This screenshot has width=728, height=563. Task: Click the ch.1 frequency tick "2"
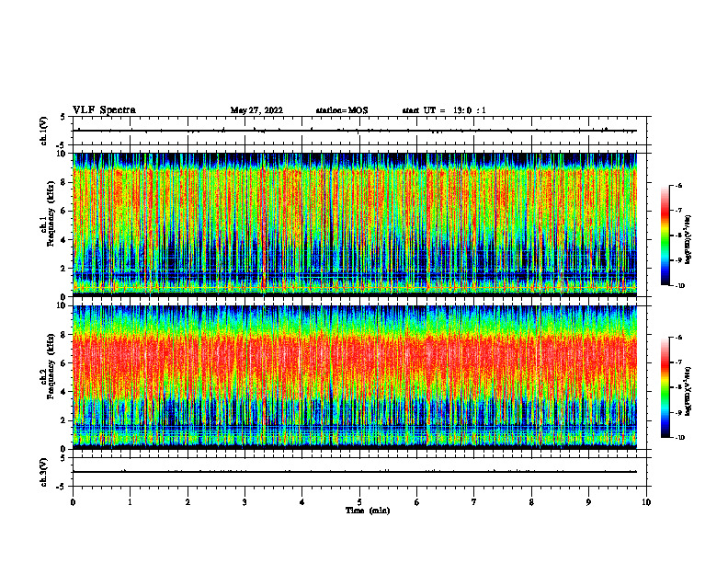coord(64,269)
